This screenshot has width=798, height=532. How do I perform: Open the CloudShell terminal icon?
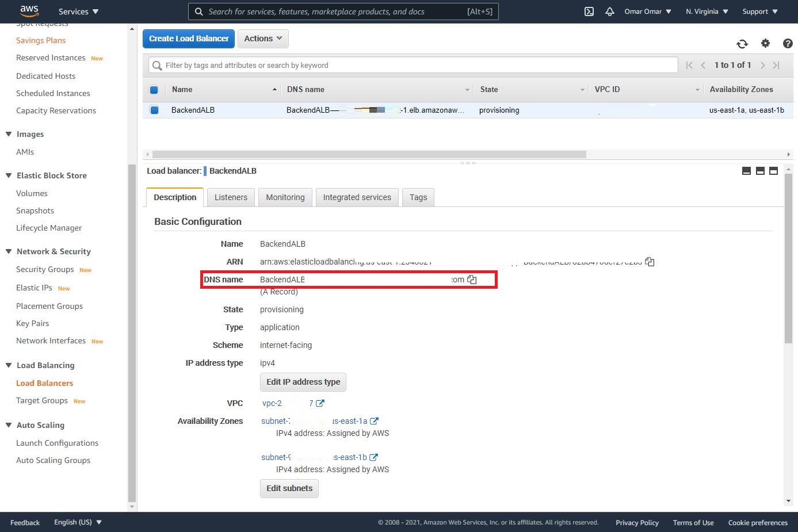click(x=589, y=12)
